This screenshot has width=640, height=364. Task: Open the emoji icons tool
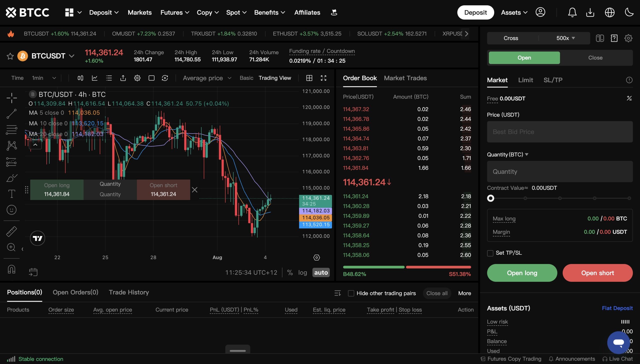click(11, 210)
